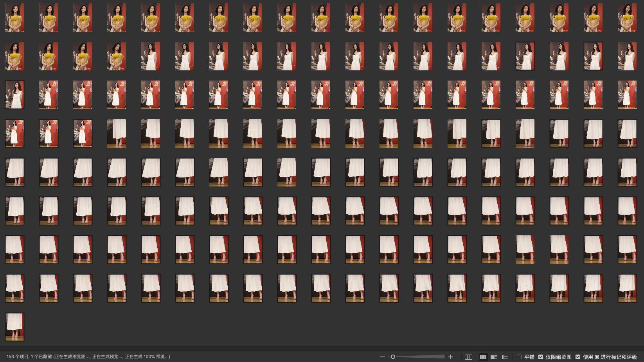Select the first thumbnail in the third row

coord(14,95)
